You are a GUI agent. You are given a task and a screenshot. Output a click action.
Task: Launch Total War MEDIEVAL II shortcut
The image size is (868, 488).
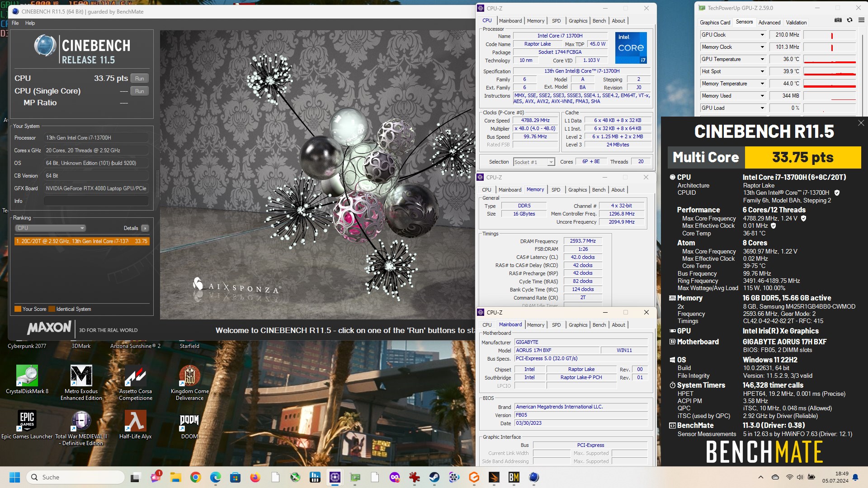click(81, 427)
